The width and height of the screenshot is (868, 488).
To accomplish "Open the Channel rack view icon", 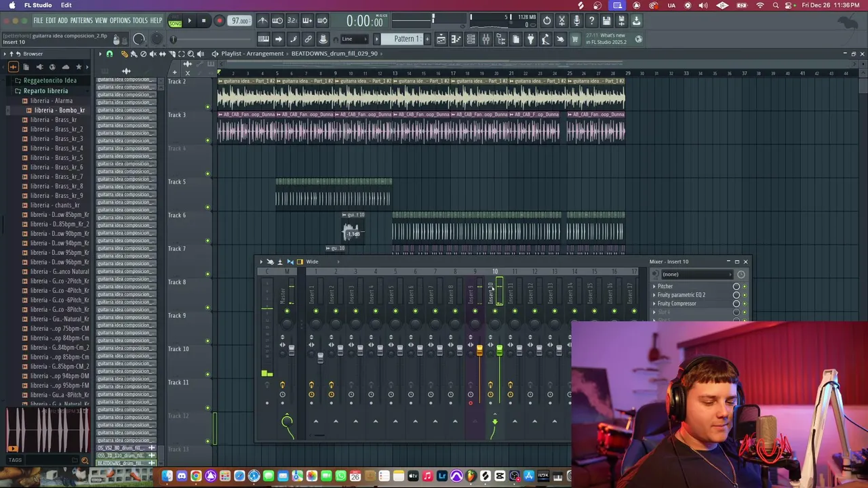I will 470,39.
